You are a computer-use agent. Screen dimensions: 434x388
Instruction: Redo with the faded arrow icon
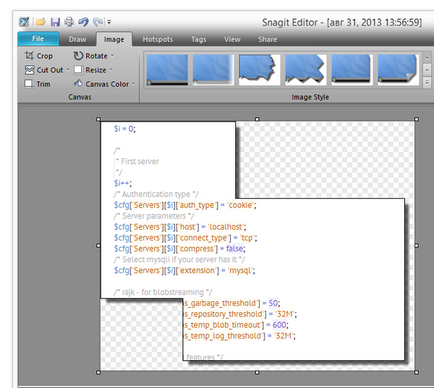(x=98, y=22)
